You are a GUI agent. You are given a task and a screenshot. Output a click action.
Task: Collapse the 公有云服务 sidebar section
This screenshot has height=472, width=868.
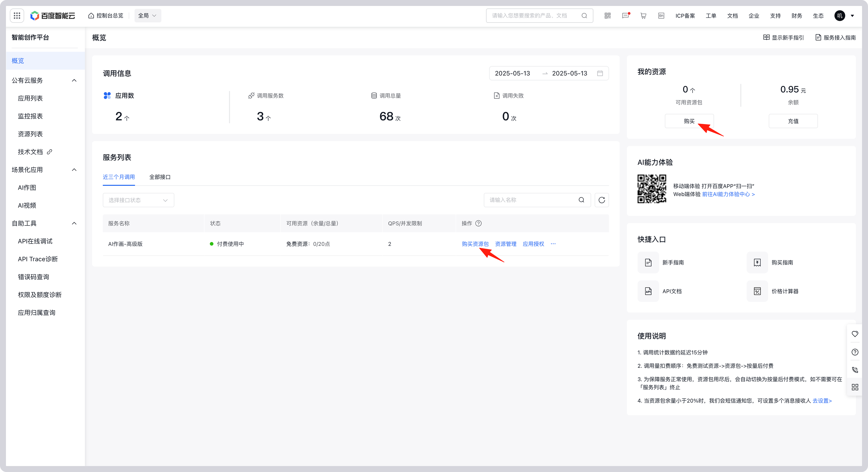74,80
